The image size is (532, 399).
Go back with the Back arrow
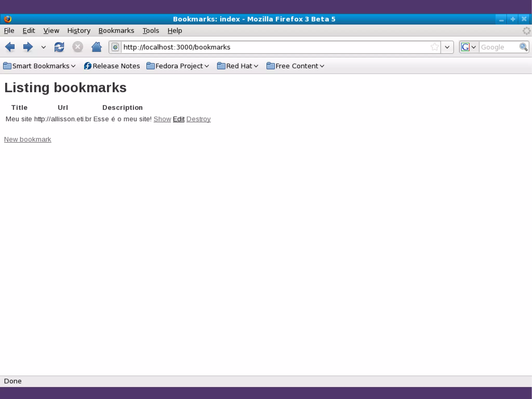tap(10, 47)
